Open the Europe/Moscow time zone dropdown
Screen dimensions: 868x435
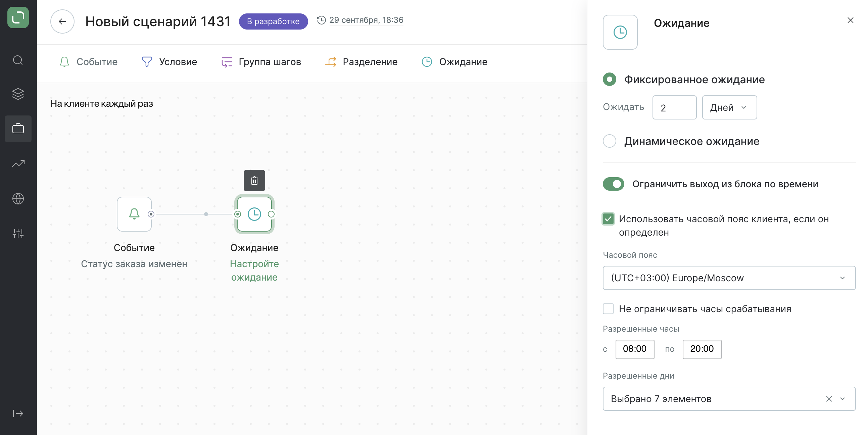point(729,278)
